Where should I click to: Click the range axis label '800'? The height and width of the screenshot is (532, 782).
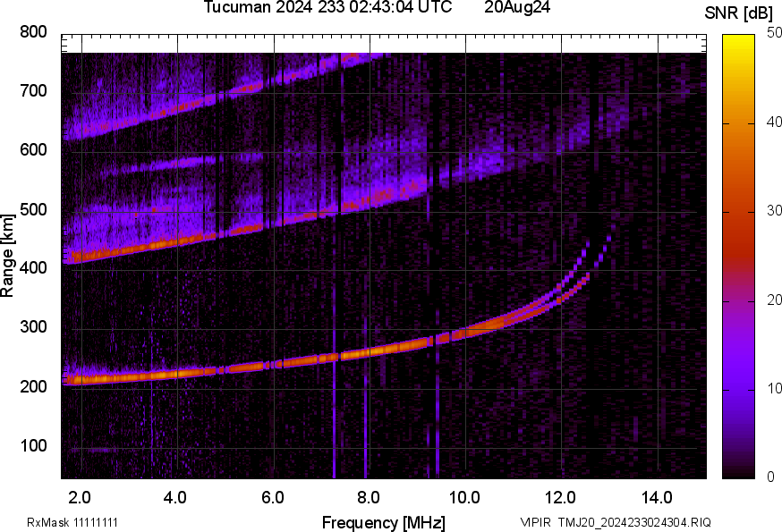coord(33,32)
